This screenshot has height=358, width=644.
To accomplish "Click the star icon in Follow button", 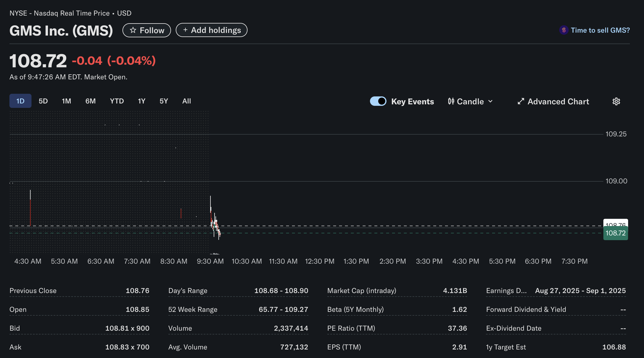I will pyautogui.click(x=133, y=30).
